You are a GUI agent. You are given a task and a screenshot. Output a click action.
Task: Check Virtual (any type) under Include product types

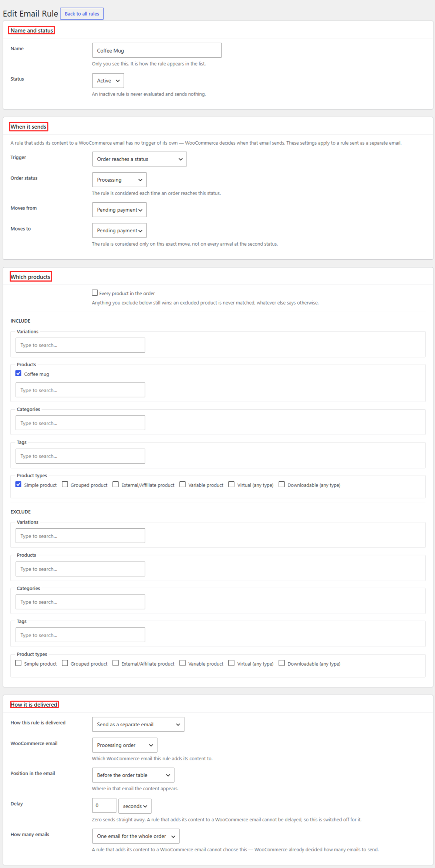231,484
